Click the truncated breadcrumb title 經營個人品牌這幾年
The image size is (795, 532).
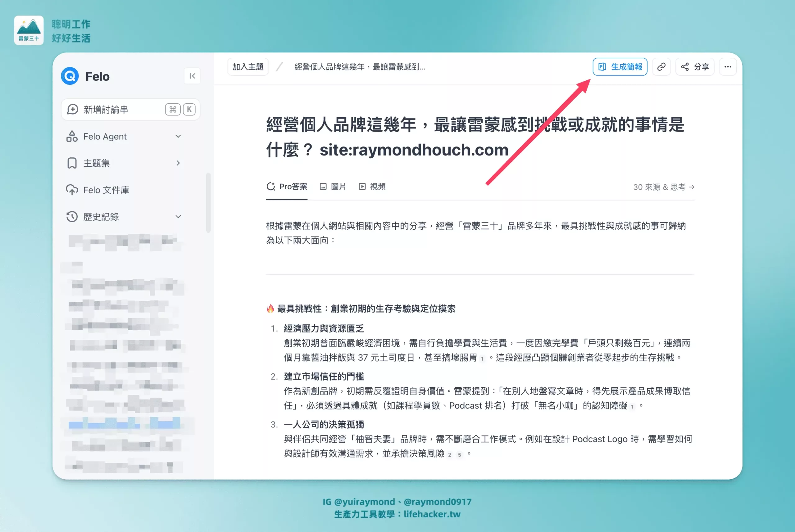point(360,67)
